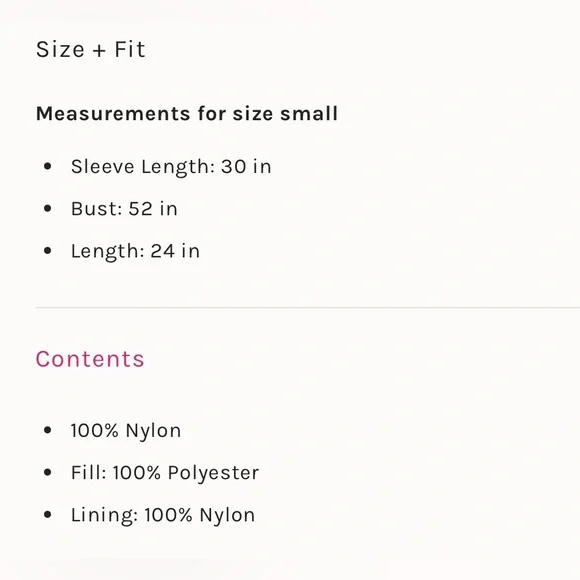Viewport: 580px width, 580px height.
Task: Click the horizontal divider line above Contents
Action: pyautogui.click(x=308, y=307)
